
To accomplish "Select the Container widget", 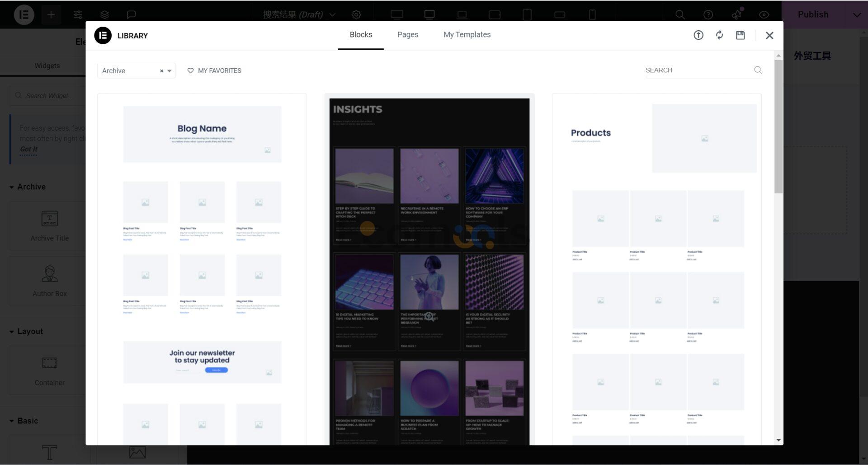I will (49, 371).
